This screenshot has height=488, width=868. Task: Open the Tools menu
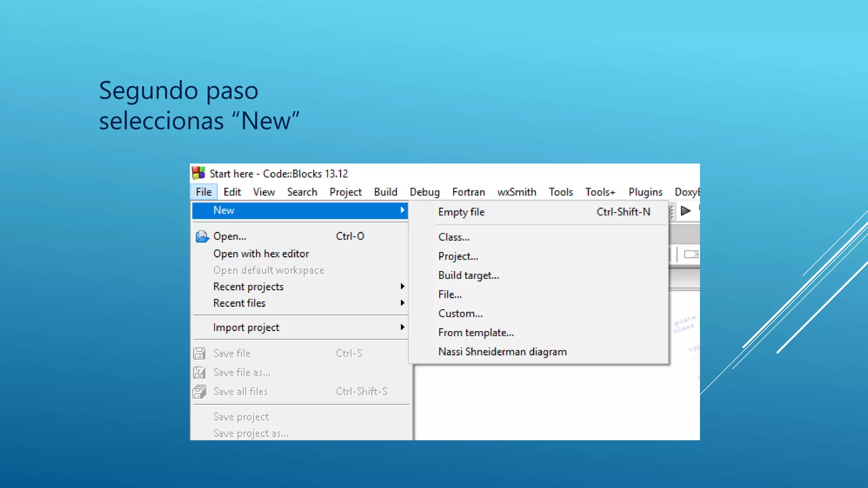click(x=561, y=192)
